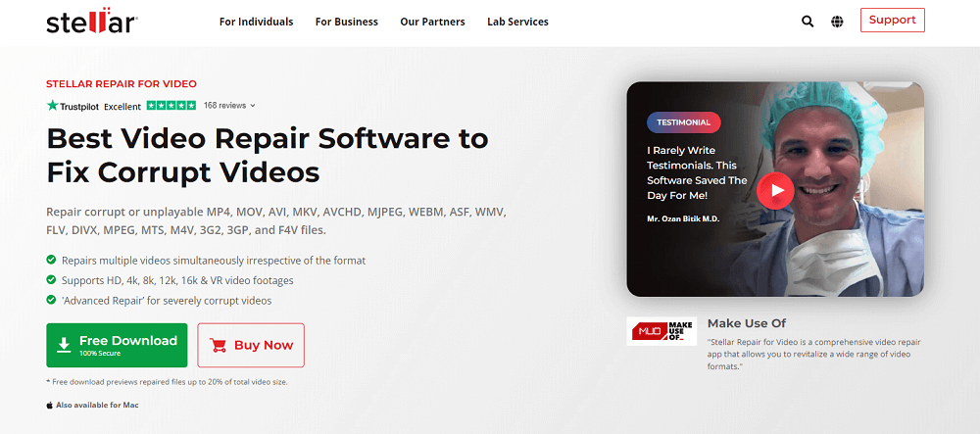The image size is (980, 434).
Task: Click the Support button
Action: [x=892, y=21]
